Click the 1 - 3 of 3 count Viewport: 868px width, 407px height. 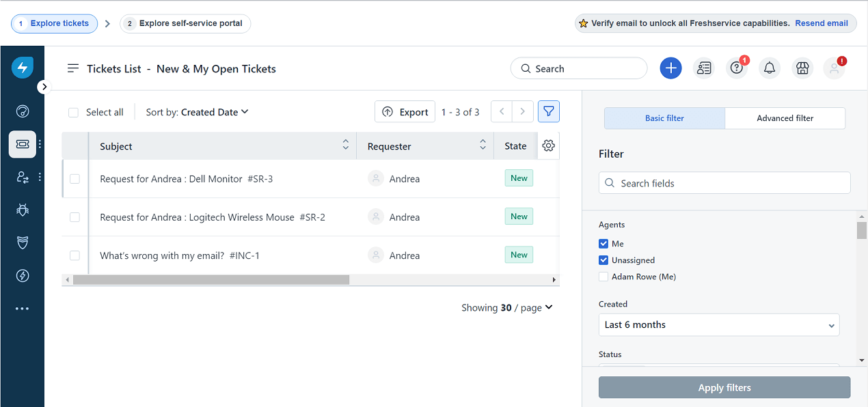pyautogui.click(x=460, y=112)
